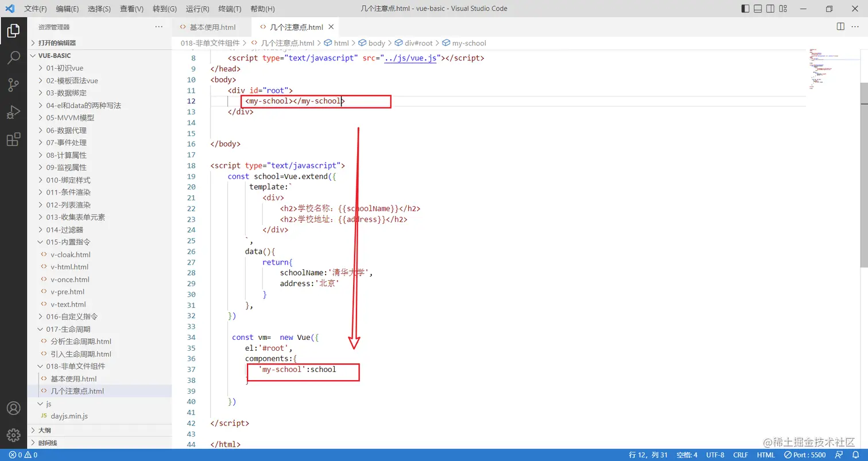Image resolution: width=868 pixels, height=461 pixels.
Task: Collapse the 015-内置指令 folder
Action: click(100, 242)
